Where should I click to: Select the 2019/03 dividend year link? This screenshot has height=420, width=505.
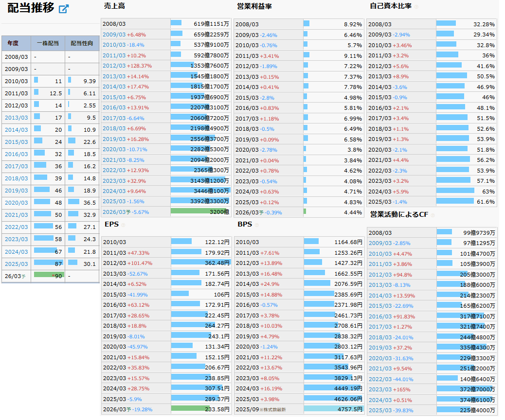17,191
